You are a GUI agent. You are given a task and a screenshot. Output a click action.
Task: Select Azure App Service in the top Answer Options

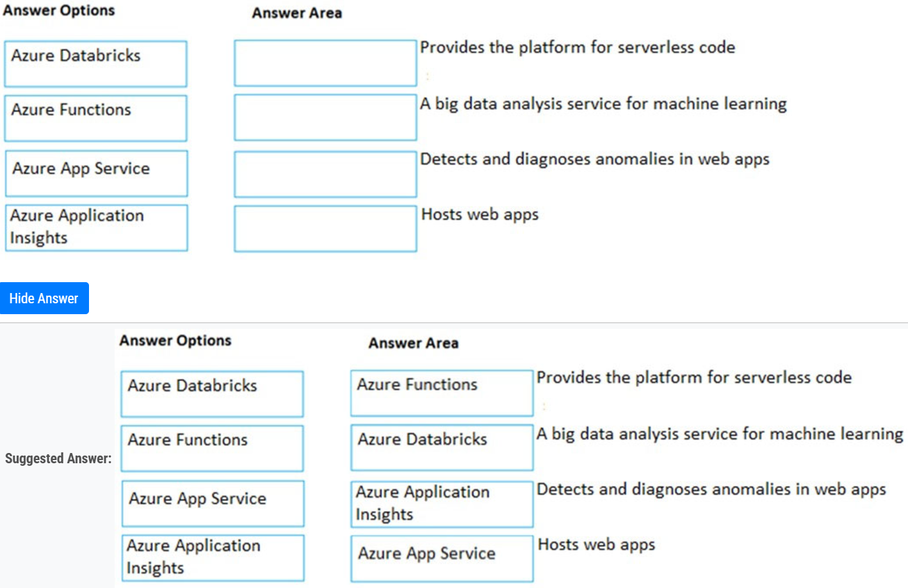[x=96, y=173]
